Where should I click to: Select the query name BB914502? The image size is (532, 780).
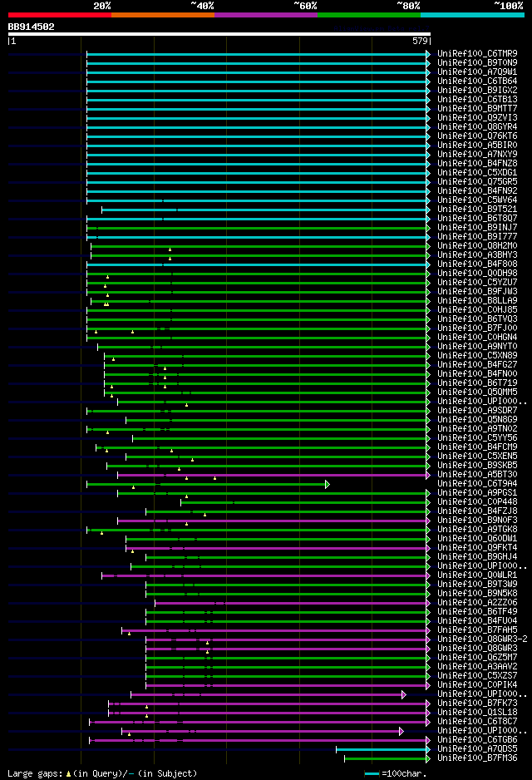click(x=31, y=27)
